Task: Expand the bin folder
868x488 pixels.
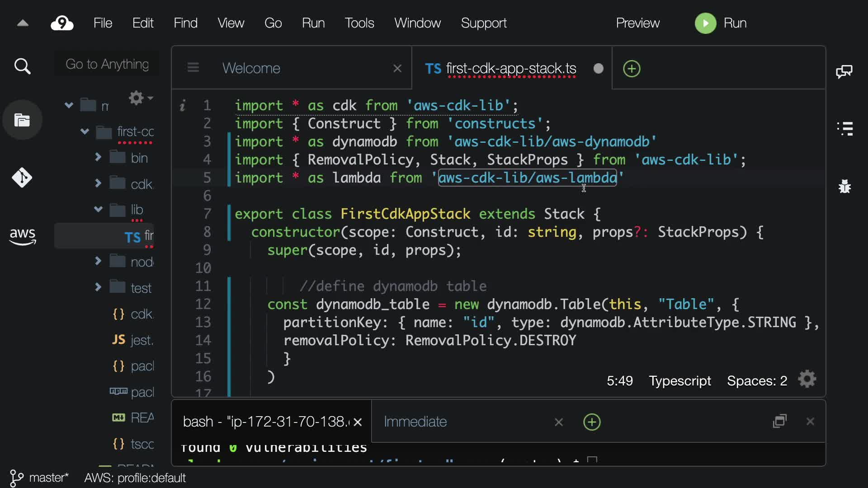Action: (98, 157)
